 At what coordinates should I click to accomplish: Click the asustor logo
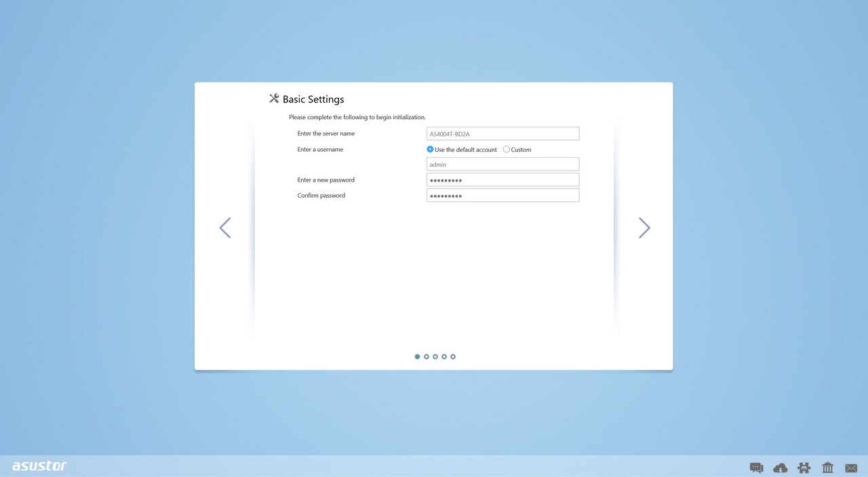tap(39, 466)
